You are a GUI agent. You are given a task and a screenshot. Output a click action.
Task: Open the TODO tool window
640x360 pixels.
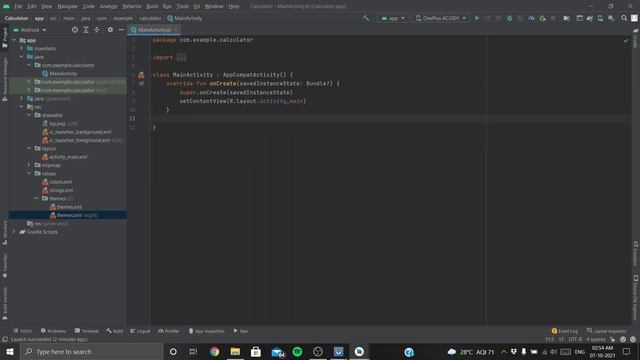(22, 331)
